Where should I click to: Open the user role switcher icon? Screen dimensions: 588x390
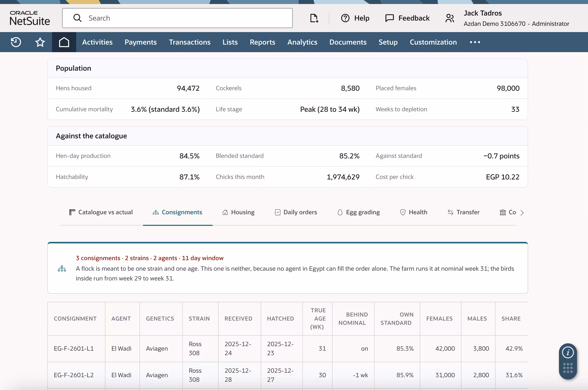450,18
